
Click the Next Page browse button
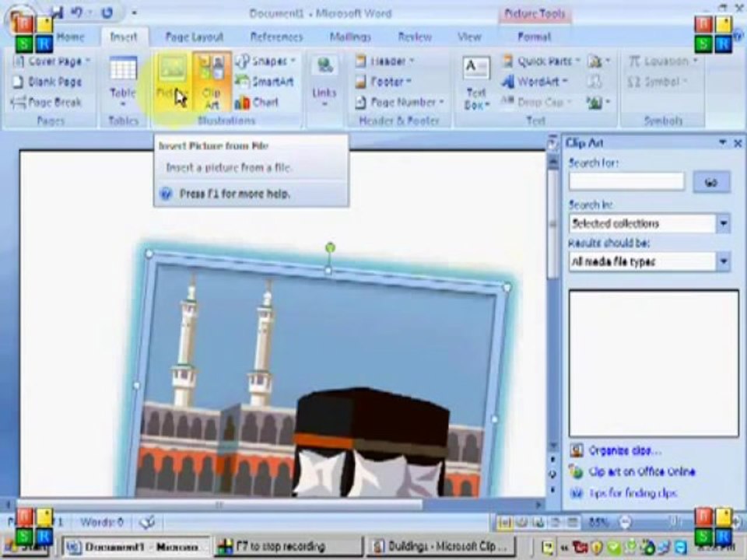point(552,489)
